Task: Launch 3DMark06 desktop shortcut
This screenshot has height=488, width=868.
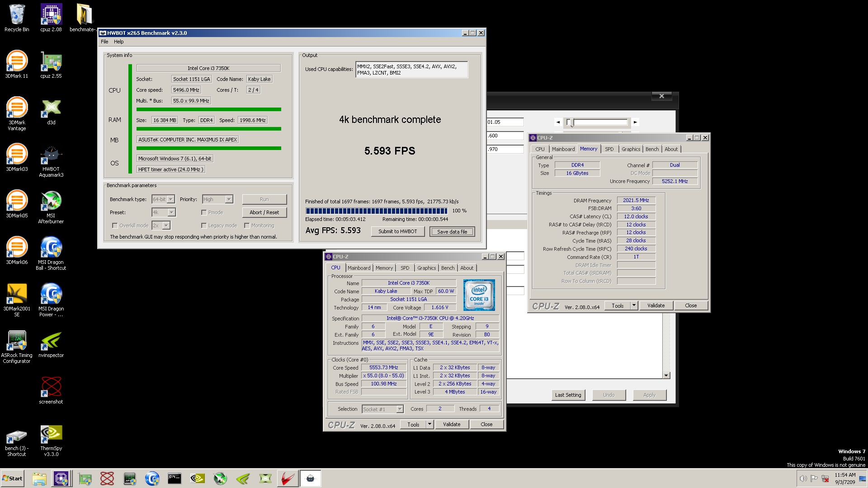Action: point(17,251)
